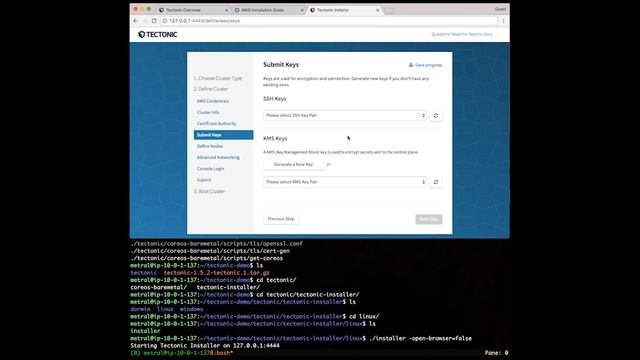Click the 2. Define Cluster section
Image resolution: width=640 pixels, height=360 pixels.
coord(211,89)
